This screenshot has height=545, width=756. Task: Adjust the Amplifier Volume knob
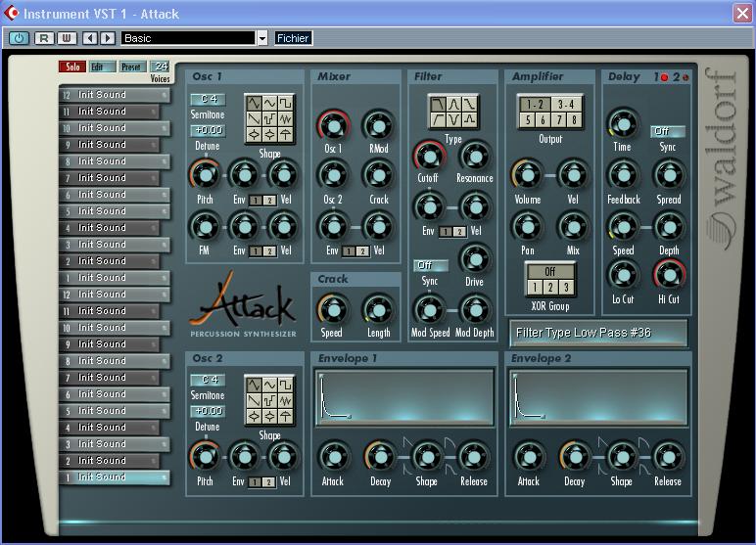[527, 175]
